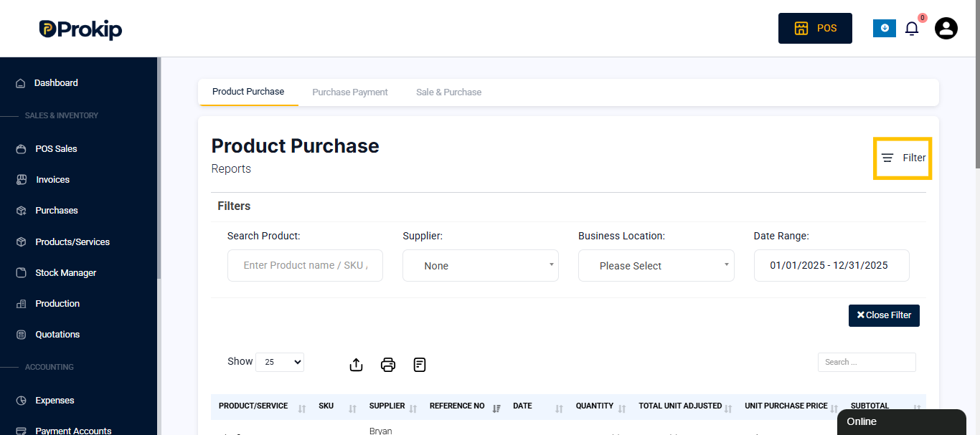Open the Date Range picker field
The image size is (980, 435).
point(831,265)
